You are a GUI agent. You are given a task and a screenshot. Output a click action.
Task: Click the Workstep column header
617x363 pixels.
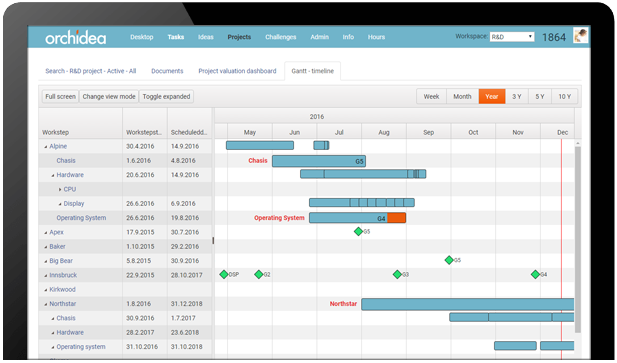tap(81, 123)
